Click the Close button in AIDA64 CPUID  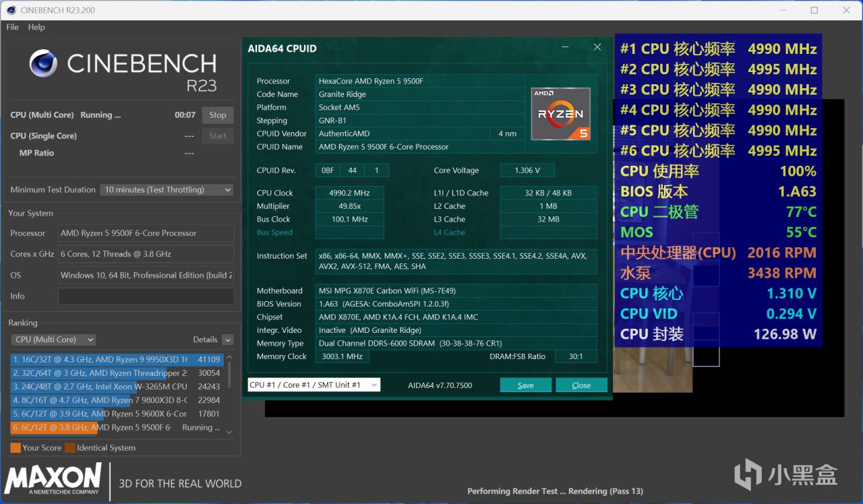pyautogui.click(x=581, y=385)
